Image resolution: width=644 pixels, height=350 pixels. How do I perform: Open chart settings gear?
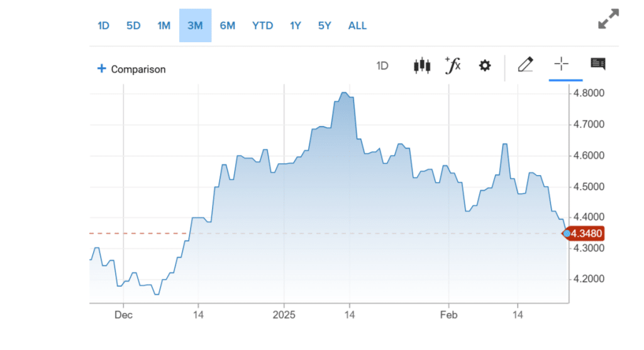[484, 65]
